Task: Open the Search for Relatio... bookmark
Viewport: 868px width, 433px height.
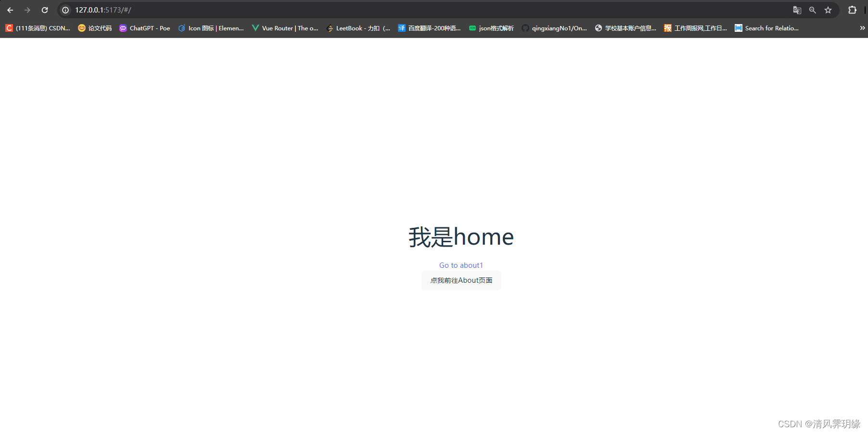Action: click(x=766, y=28)
